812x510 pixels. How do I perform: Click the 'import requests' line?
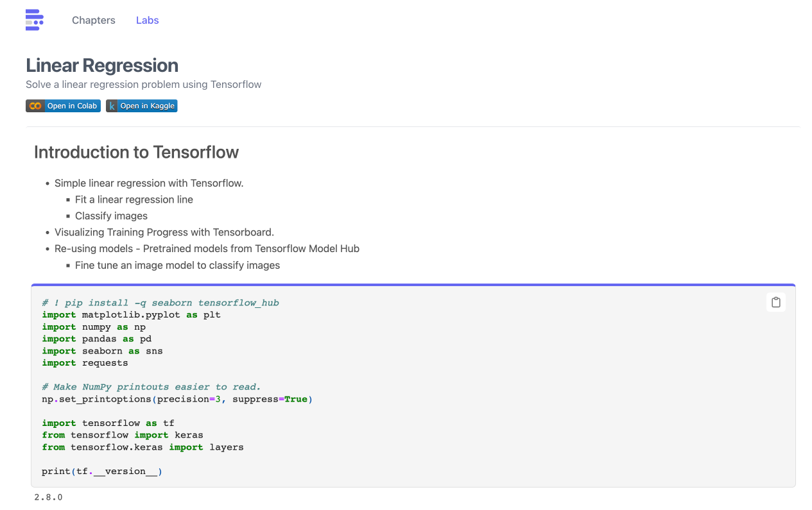[85, 363]
